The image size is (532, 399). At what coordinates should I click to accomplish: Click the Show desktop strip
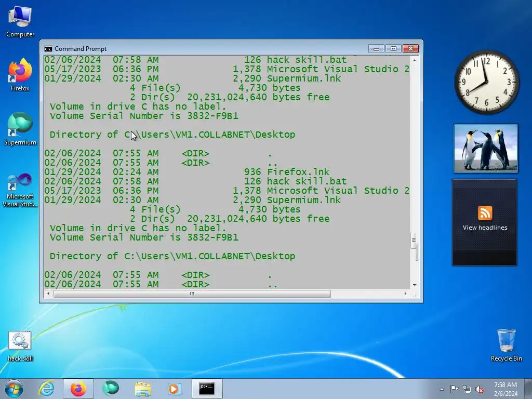[x=528, y=389]
